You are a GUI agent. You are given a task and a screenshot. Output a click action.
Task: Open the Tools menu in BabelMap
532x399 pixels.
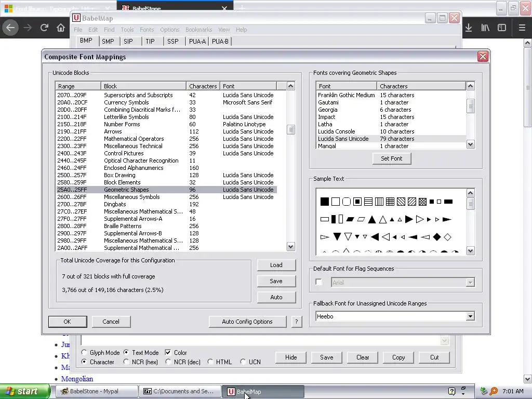point(127,30)
